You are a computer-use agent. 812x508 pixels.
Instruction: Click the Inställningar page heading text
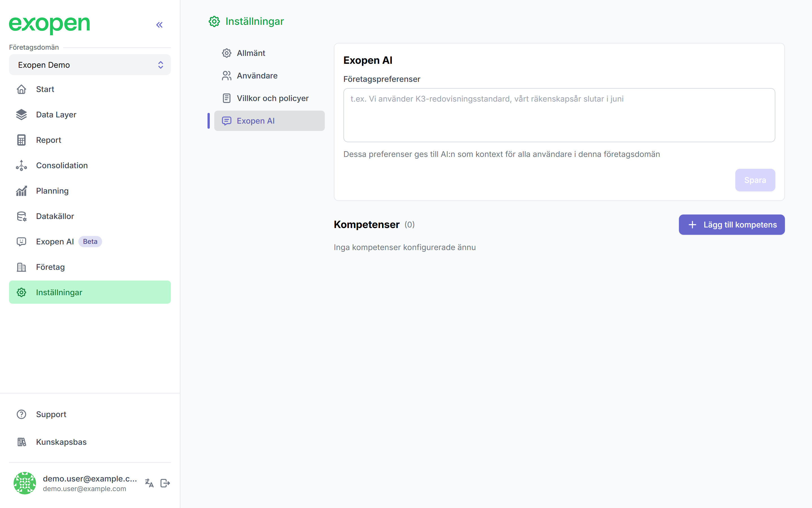pos(255,21)
